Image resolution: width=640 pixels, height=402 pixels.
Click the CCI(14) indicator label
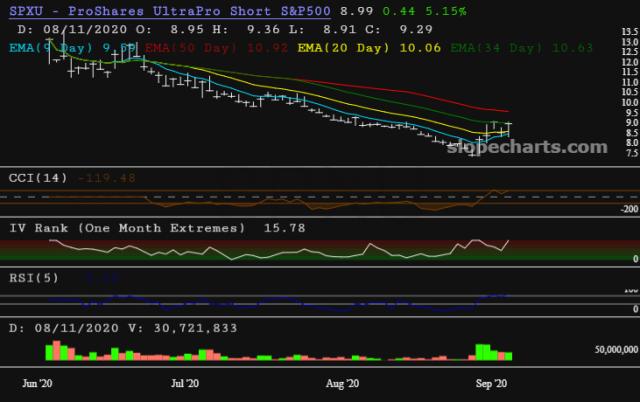click(38, 177)
